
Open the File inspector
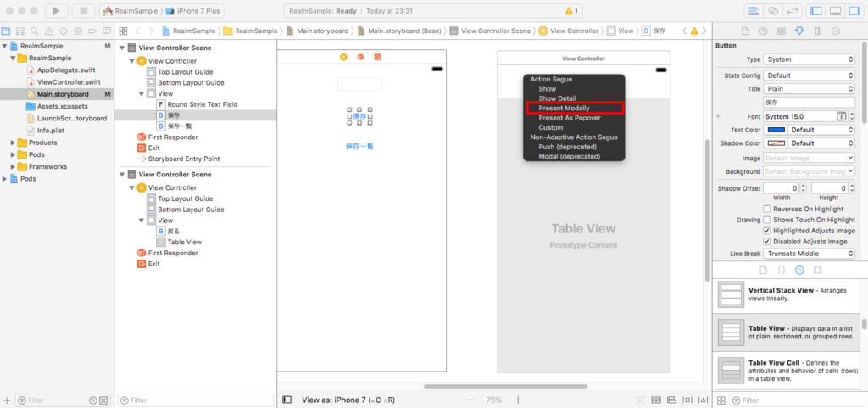pos(744,31)
